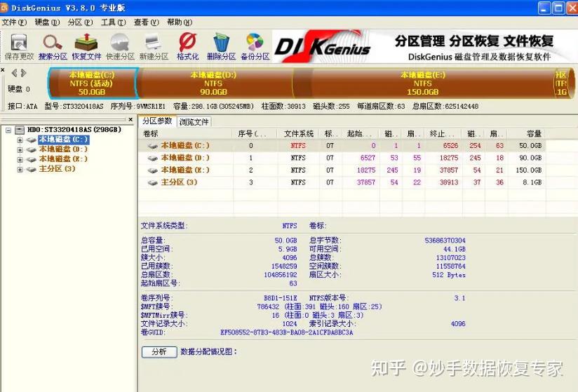Click the drive icon beside 本地磁盘(D:) in tree

(x=32, y=149)
